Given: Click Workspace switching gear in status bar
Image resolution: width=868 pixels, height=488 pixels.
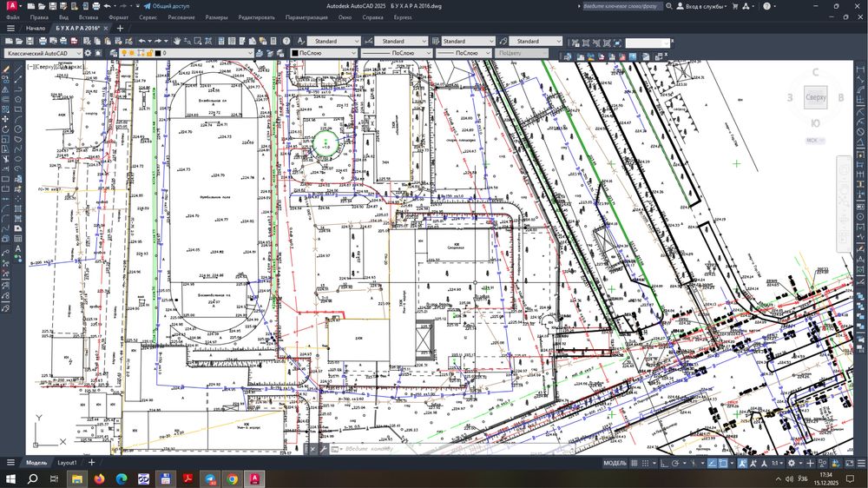Looking at the screenshot, I should point(792,463).
